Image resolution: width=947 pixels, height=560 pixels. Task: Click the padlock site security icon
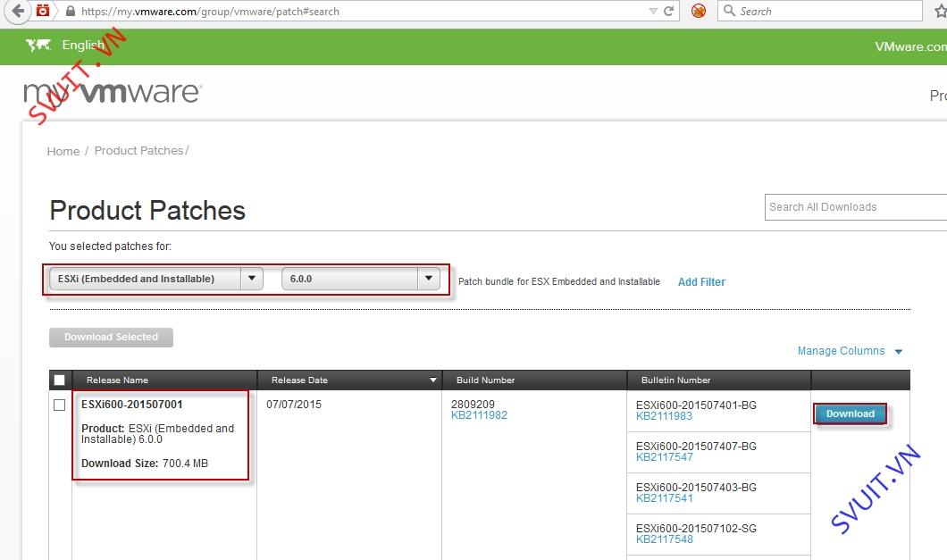[70, 11]
